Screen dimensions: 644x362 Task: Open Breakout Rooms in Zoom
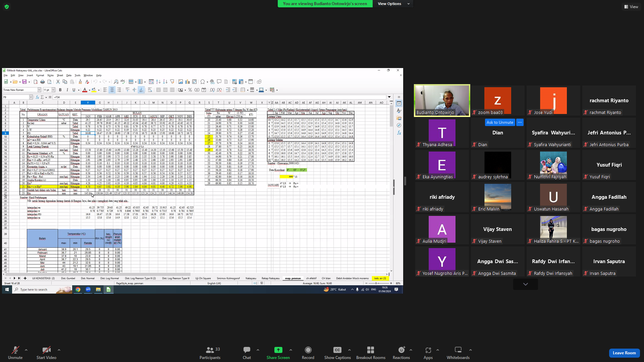pos(371,353)
